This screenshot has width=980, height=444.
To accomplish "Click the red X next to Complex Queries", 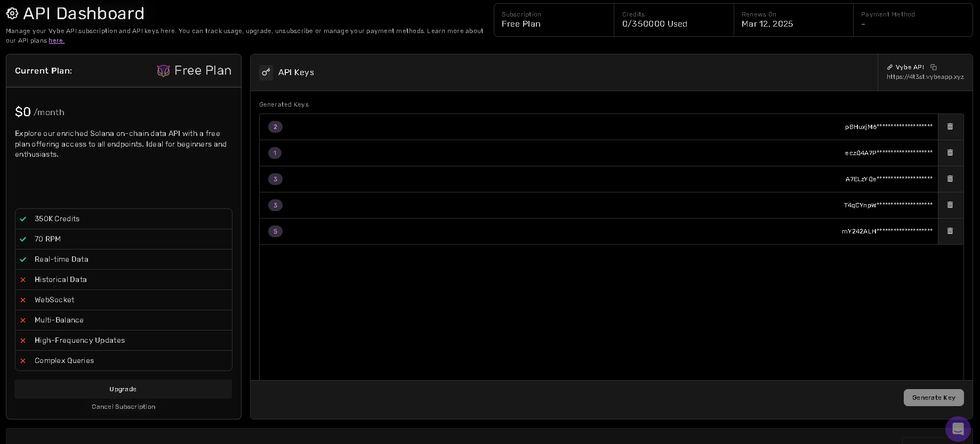I will pos(23,361).
